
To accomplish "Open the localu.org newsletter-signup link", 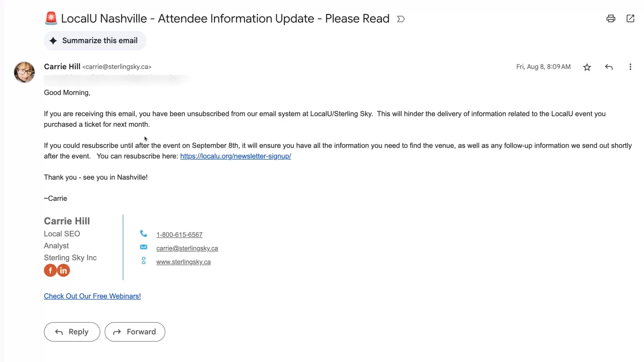I will (x=235, y=156).
